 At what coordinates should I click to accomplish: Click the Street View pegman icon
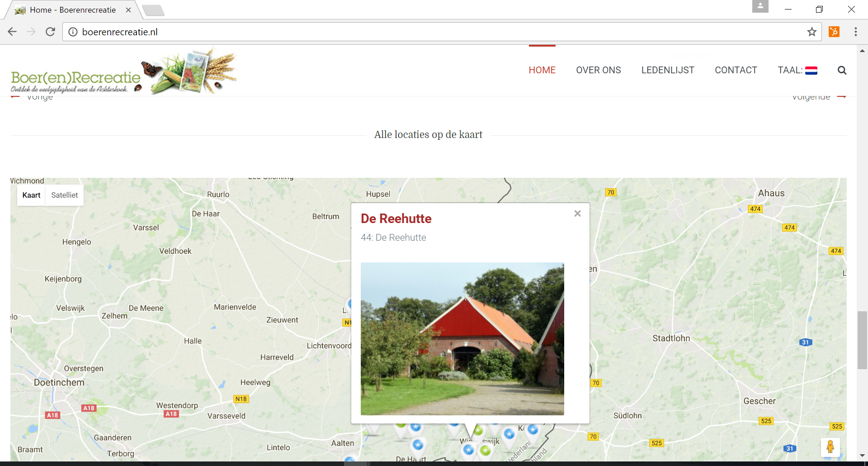point(830,447)
